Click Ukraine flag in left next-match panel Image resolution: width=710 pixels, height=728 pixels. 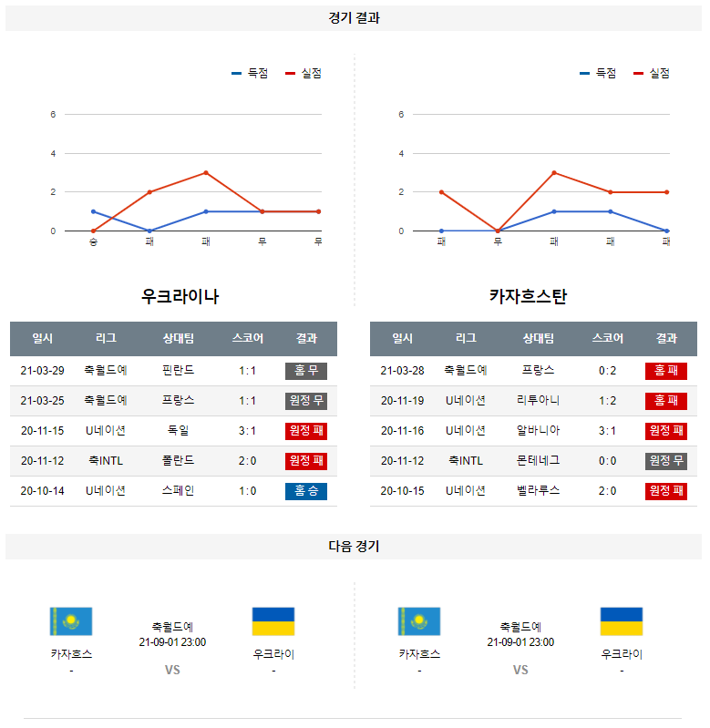coord(273,621)
